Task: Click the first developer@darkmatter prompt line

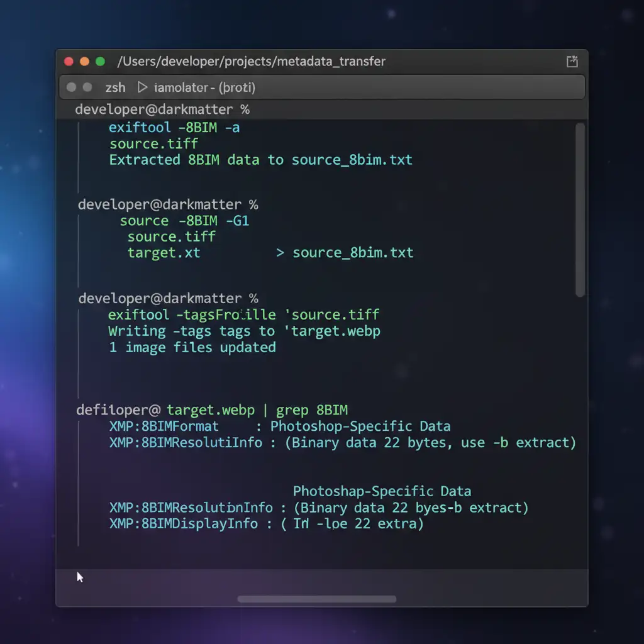Action: pyautogui.click(x=162, y=109)
